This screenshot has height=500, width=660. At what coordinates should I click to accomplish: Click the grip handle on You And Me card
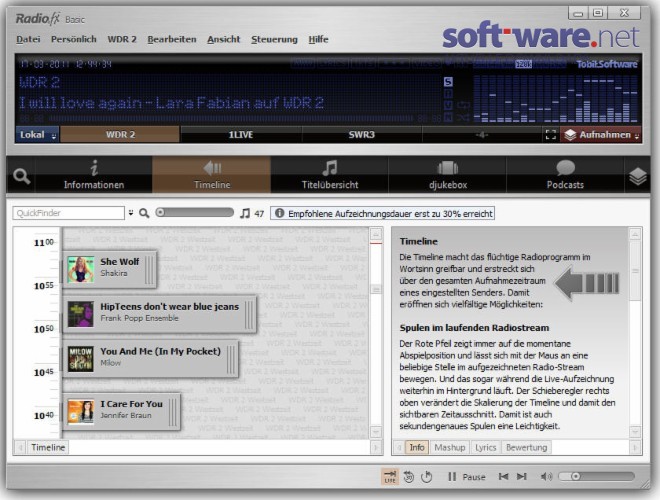tap(231, 359)
